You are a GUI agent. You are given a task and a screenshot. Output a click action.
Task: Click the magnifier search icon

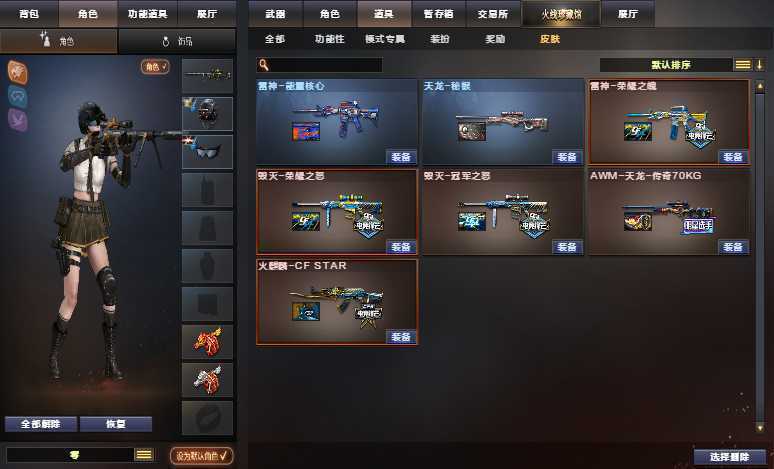tap(264, 65)
